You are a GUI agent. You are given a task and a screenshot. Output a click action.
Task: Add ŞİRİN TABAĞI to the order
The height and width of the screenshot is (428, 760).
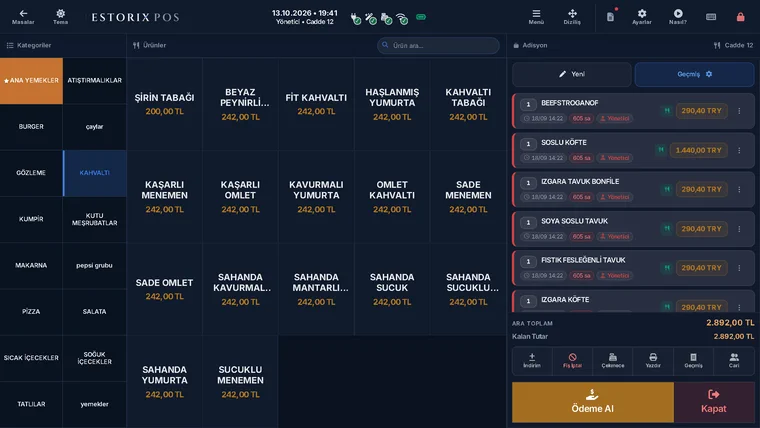(164, 104)
